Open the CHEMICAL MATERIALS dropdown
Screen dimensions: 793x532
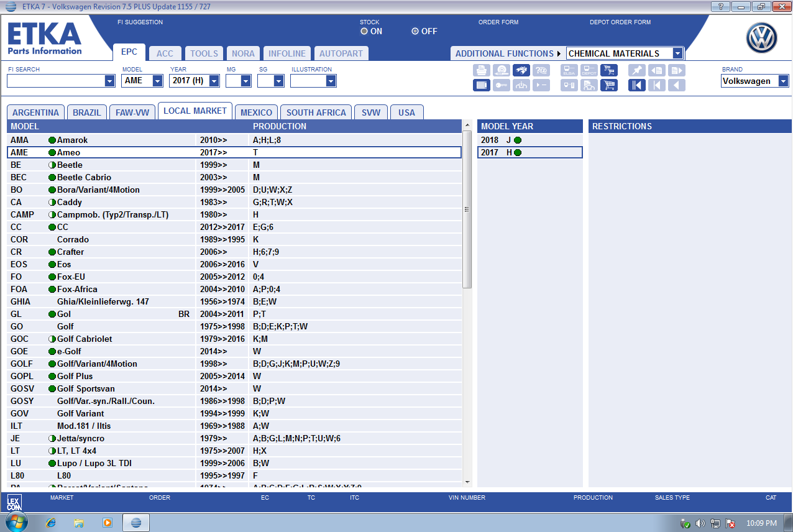pyautogui.click(x=678, y=53)
